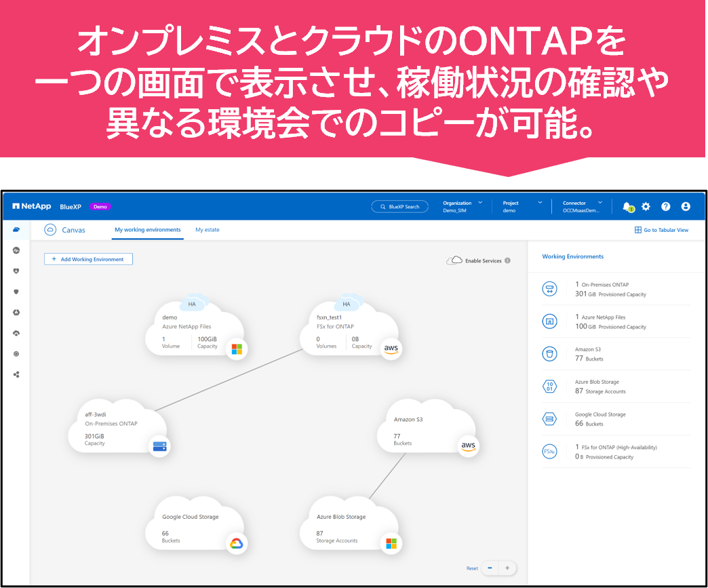Click the aws logo on fsxn_test1 cloud
Screen dimensions: 708x588
click(x=391, y=349)
